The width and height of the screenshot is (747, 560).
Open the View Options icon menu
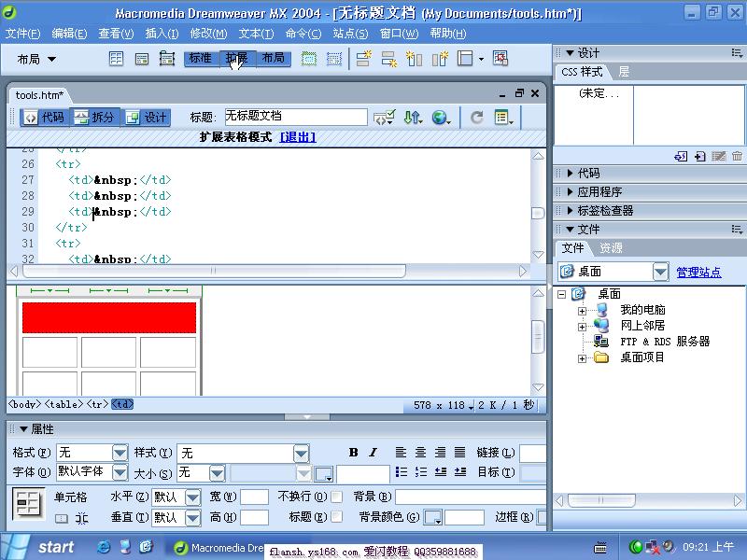503,118
